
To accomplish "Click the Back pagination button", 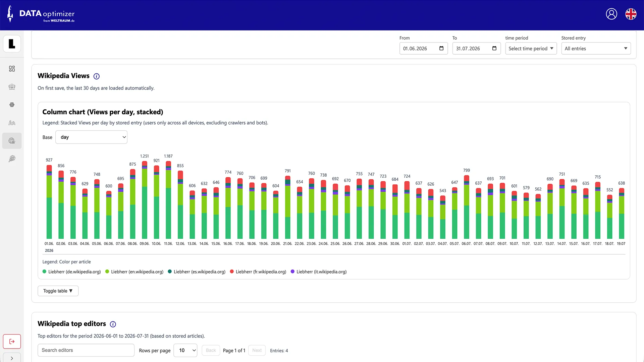I will tap(211, 350).
